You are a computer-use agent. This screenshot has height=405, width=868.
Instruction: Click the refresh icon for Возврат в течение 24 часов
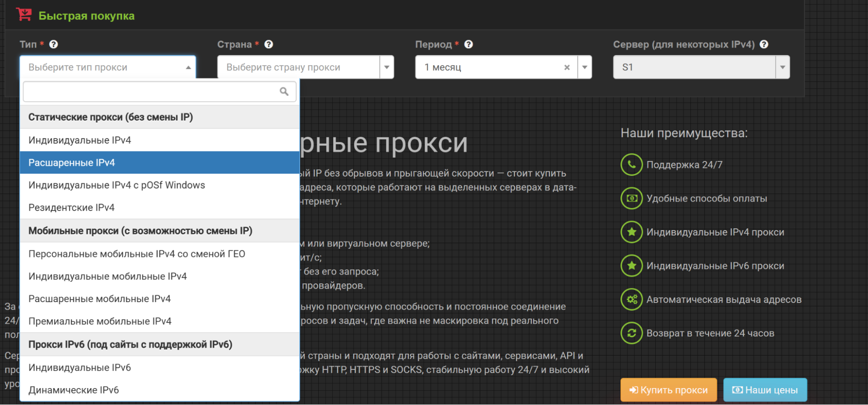tap(631, 333)
